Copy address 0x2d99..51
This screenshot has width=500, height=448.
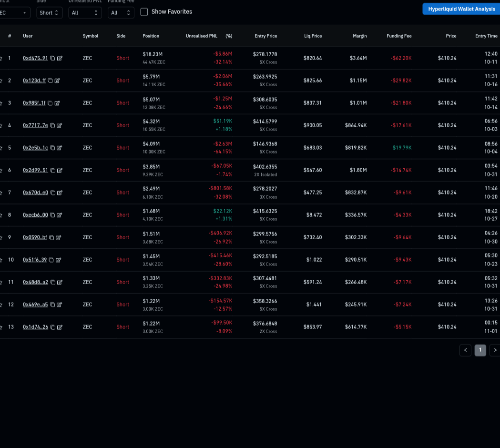click(x=52, y=170)
